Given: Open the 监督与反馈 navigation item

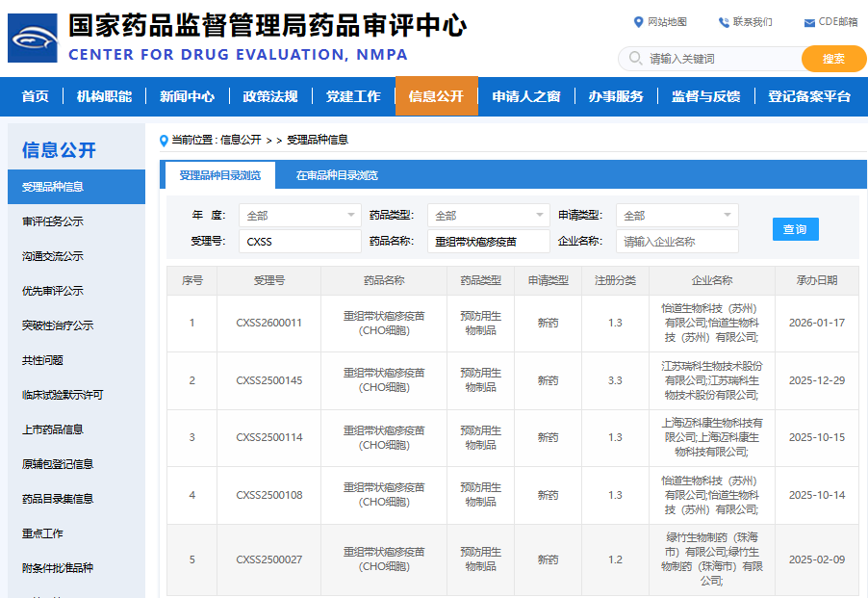Looking at the screenshot, I should pyautogui.click(x=705, y=96).
